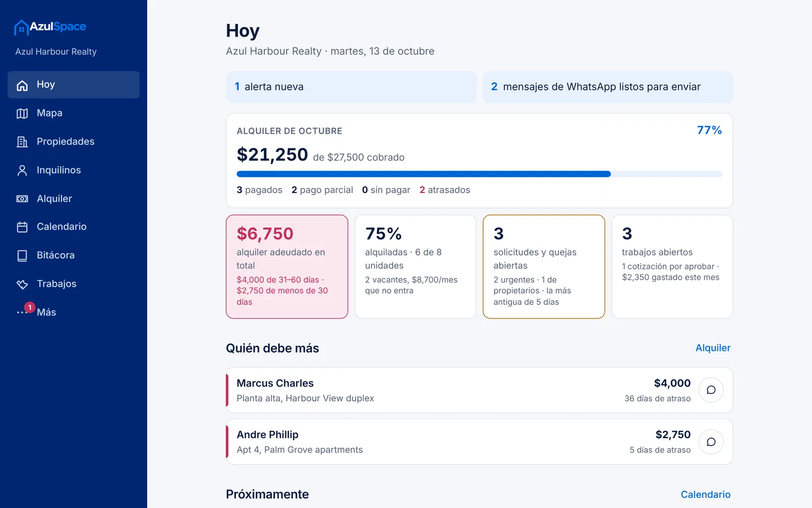Click the home icon beside Hoy
Screen dimensions: 812x508
click(x=22, y=85)
